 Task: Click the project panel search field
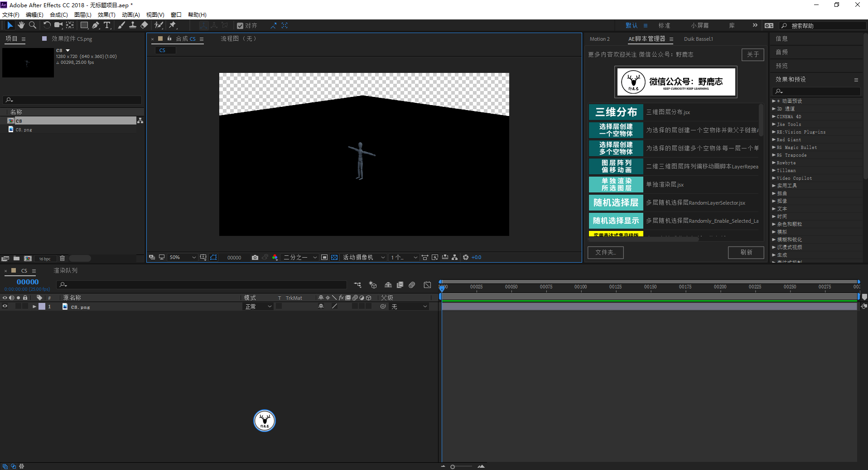[x=72, y=100]
